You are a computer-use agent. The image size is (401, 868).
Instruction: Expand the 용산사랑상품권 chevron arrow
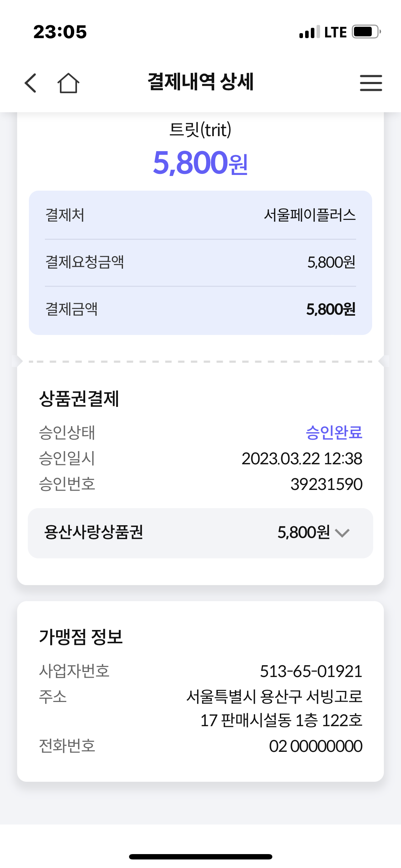[342, 533]
